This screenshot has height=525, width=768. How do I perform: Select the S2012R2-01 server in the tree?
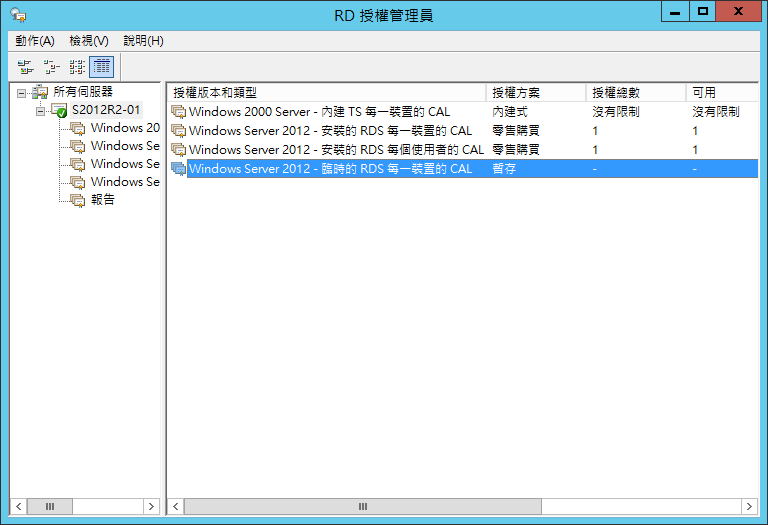[106, 110]
